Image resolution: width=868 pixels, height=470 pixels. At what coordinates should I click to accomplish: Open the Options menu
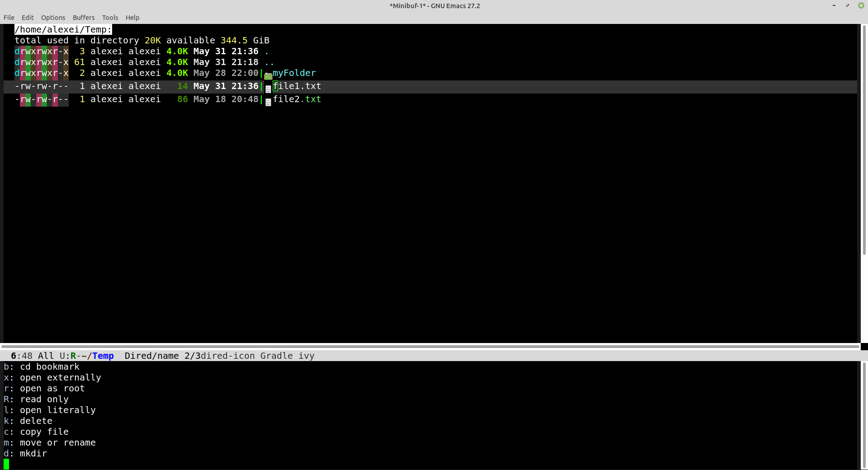tap(53, 17)
